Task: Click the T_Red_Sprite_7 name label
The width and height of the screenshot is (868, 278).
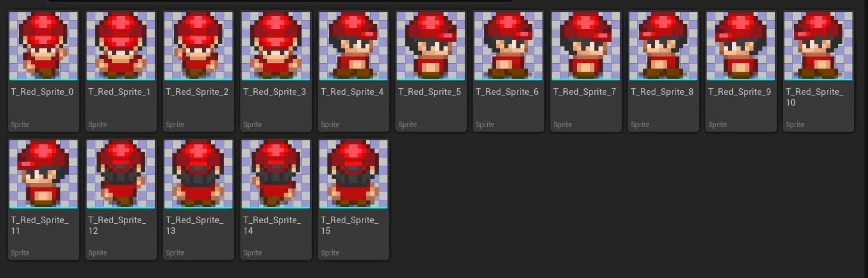Action: pyautogui.click(x=585, y=92)
